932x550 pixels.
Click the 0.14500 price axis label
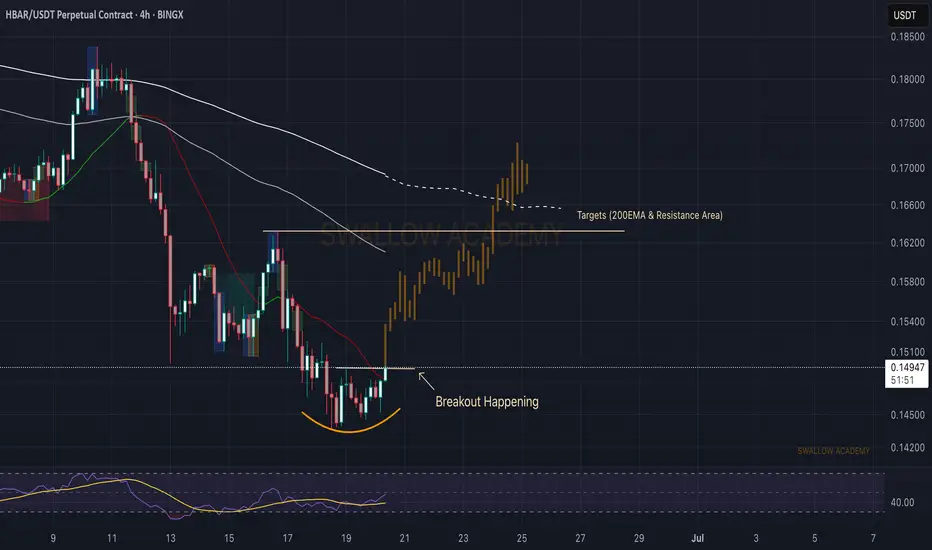click(x=907, y=415)
